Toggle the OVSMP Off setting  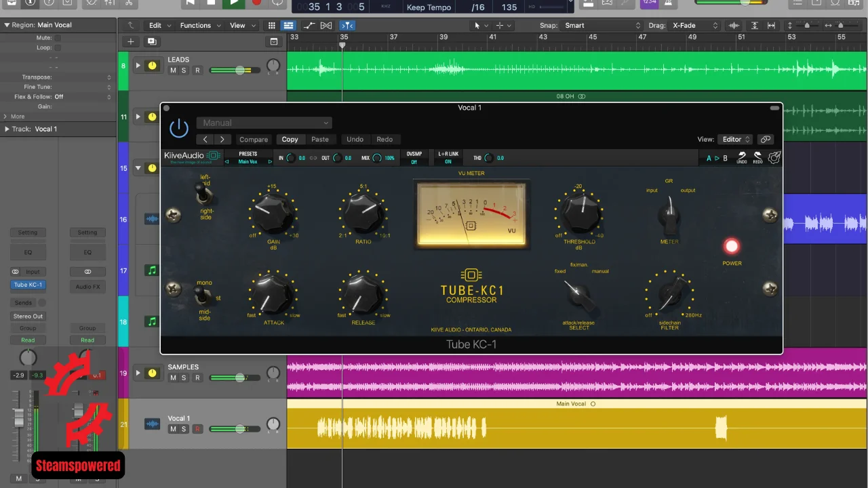click(414, 158)
